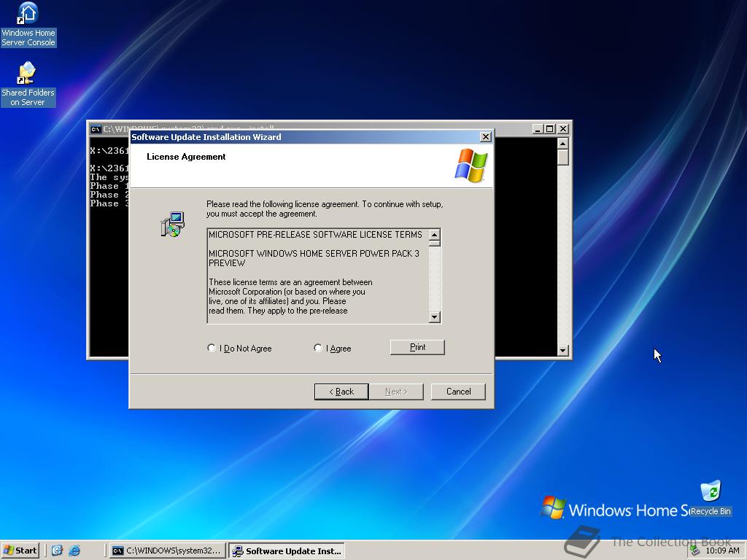The width and height of the screenshot is (747, 560).
Task: Click the setup installer icon in the wizard
Action: [172, 225]
